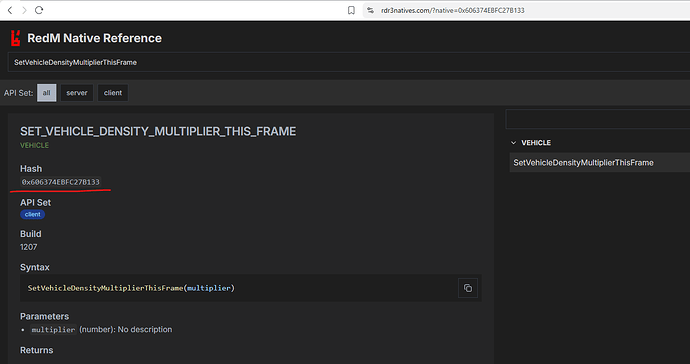The height and width of the screenshot is (364, 690).
Task: Click the empty sidebar filter field
Action: [x=598, y=119]
